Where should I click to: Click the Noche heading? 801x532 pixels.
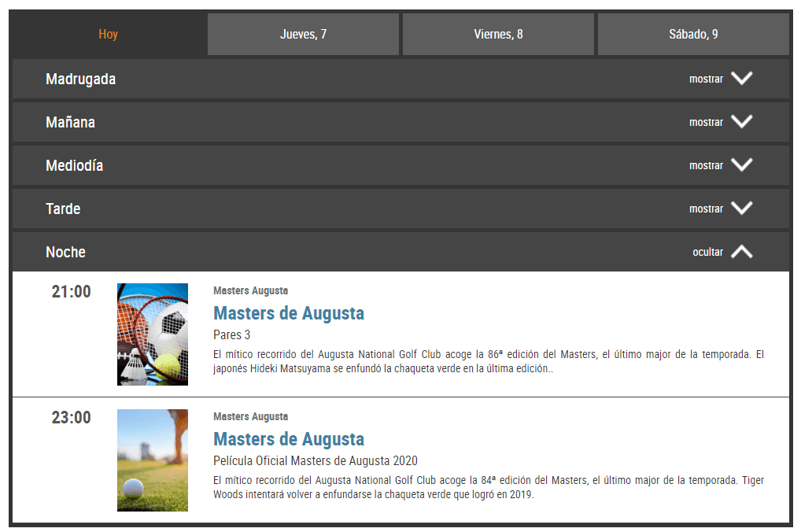[66, 252]
